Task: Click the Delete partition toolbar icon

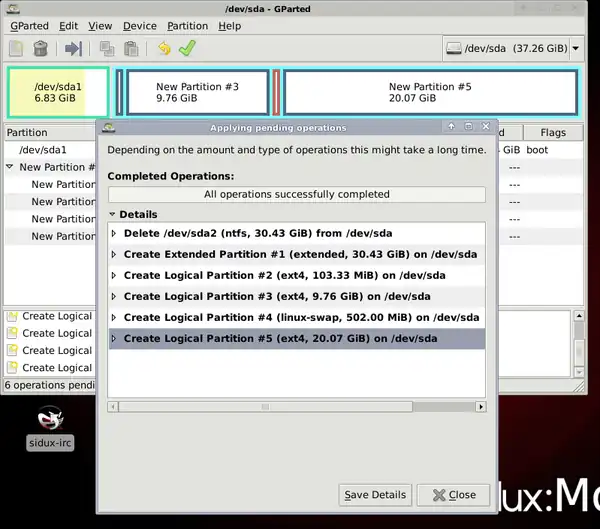Action: 40,48
